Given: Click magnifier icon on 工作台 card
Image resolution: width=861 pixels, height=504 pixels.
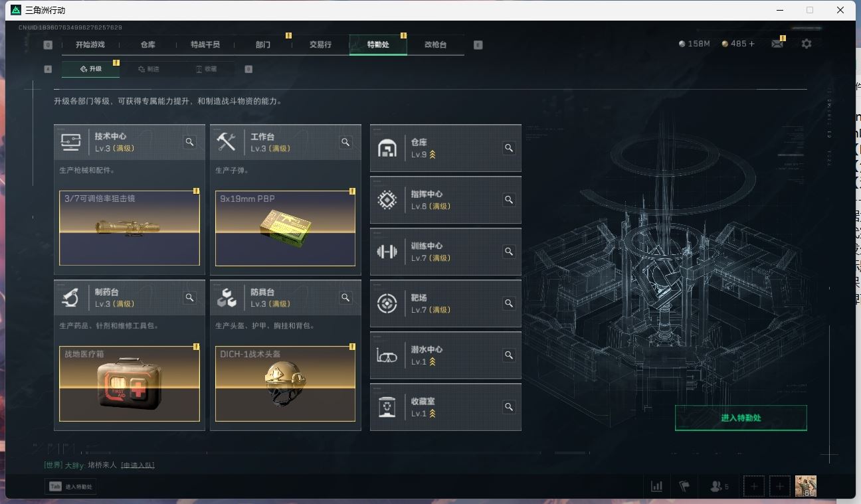Looking at the screenshot, I should pos(345,142).
